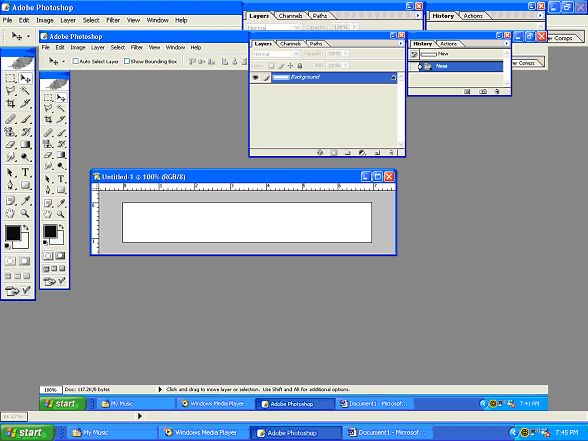Open the Filter menu in the topmost menu bar
Viewport: 588px width, 441px height.
tap(113, 20)
